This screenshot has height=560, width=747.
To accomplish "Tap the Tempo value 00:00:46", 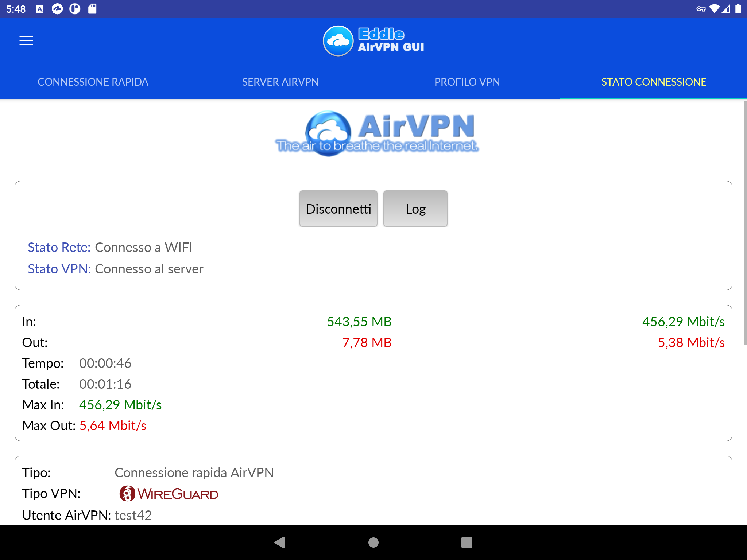I will (x=105, y=363).
